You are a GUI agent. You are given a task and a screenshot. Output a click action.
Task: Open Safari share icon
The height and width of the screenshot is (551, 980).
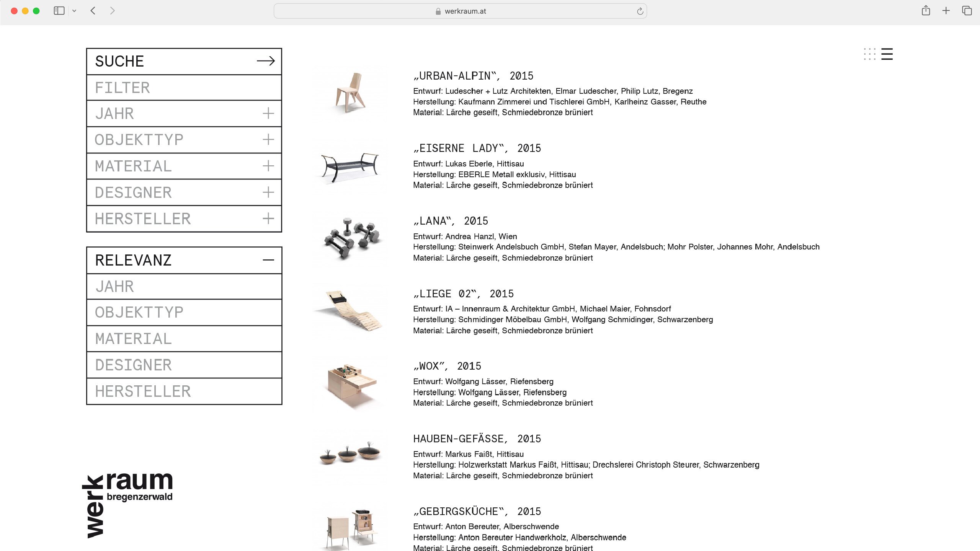click(926, 11)
